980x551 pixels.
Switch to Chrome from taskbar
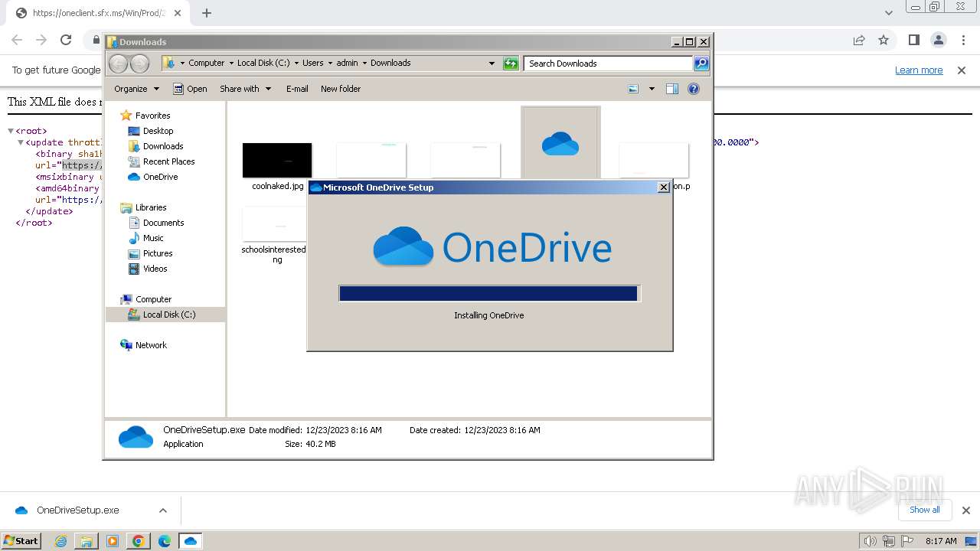139,541
